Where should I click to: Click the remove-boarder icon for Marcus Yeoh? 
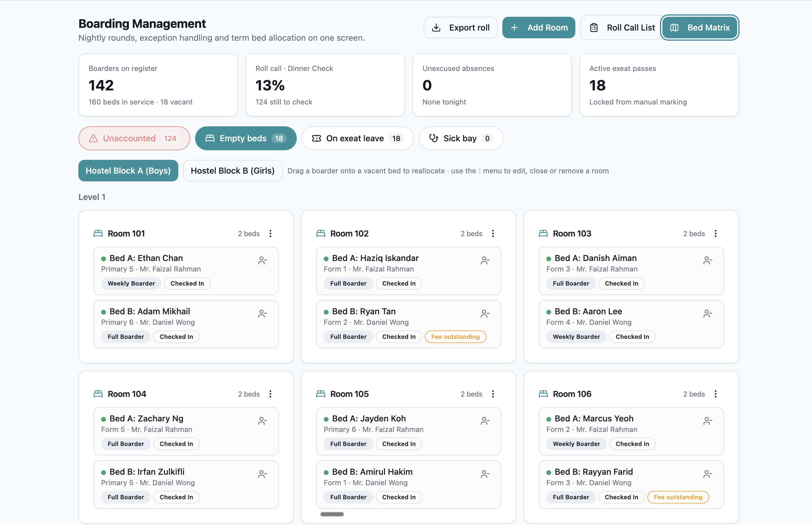click(707, 421)
